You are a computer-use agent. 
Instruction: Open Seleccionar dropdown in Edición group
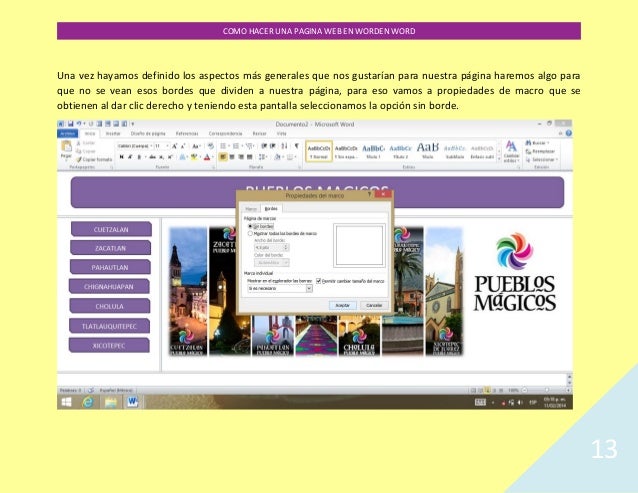(x=542, y=159)
